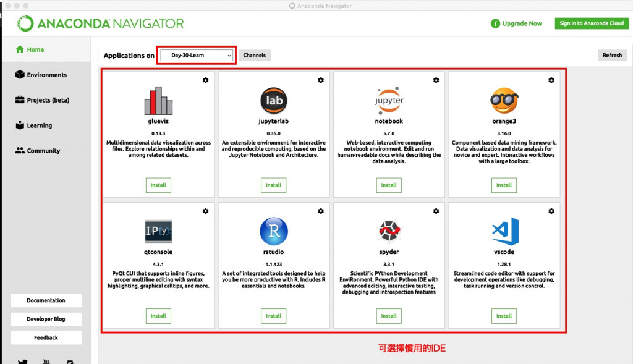Install glueviz

point(158,185)
